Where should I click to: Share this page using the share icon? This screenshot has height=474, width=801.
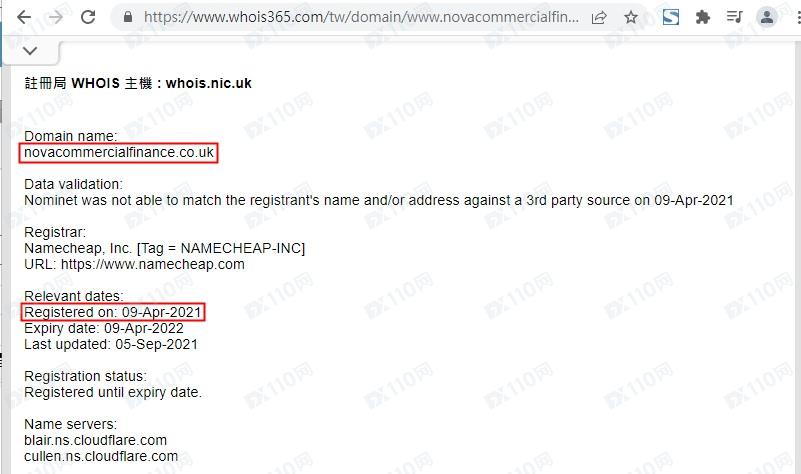pos(599,17)
